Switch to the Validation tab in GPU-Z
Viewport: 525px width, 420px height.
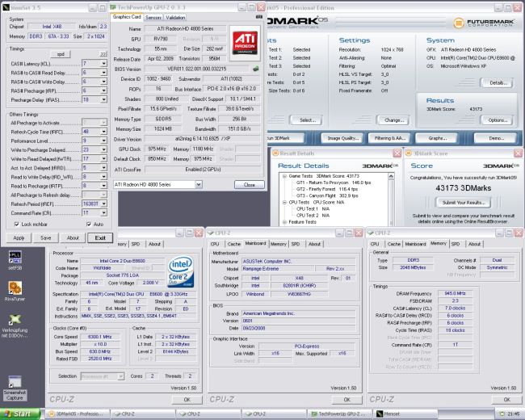tap(175, 16)
